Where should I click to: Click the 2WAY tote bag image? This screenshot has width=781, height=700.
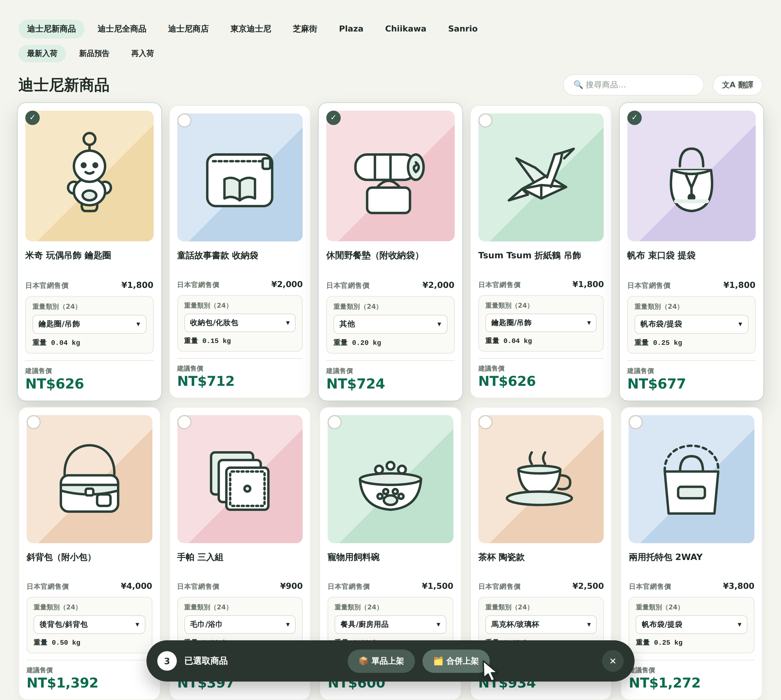click(691, 479)
